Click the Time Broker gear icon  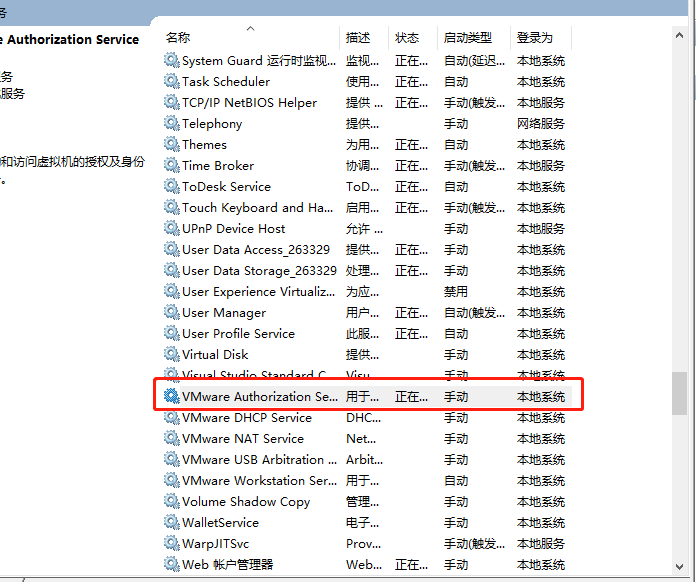(x=171, y=165)
